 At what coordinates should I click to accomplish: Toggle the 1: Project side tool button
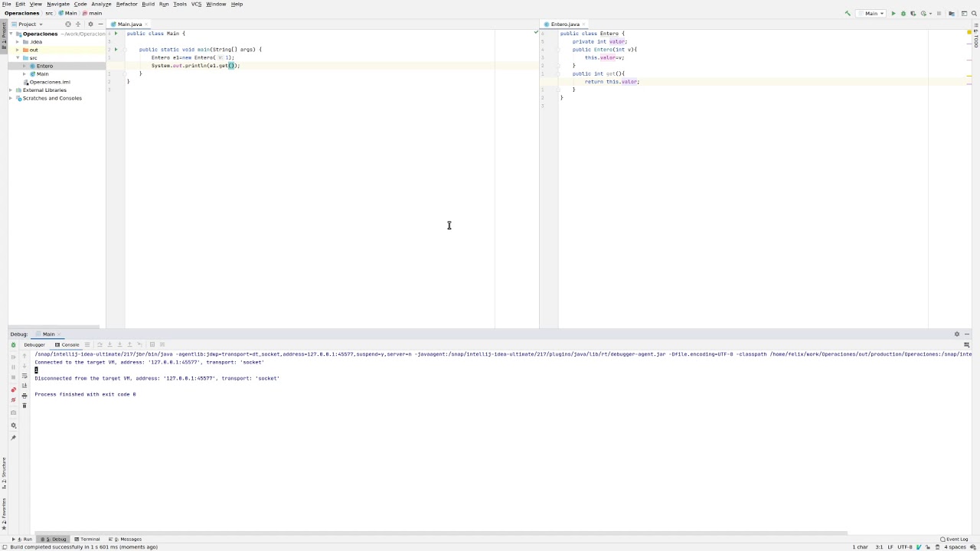pos(4,35)
